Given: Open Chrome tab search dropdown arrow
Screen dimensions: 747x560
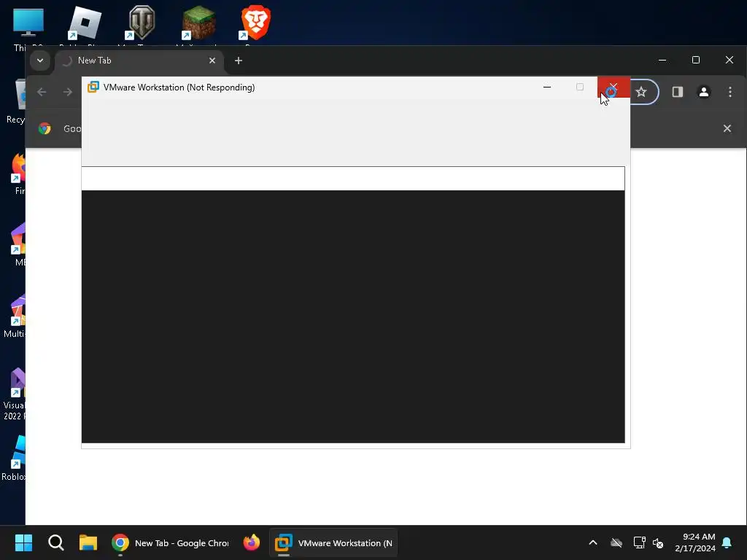Looking at the screenshot, I should pos(40,61).
